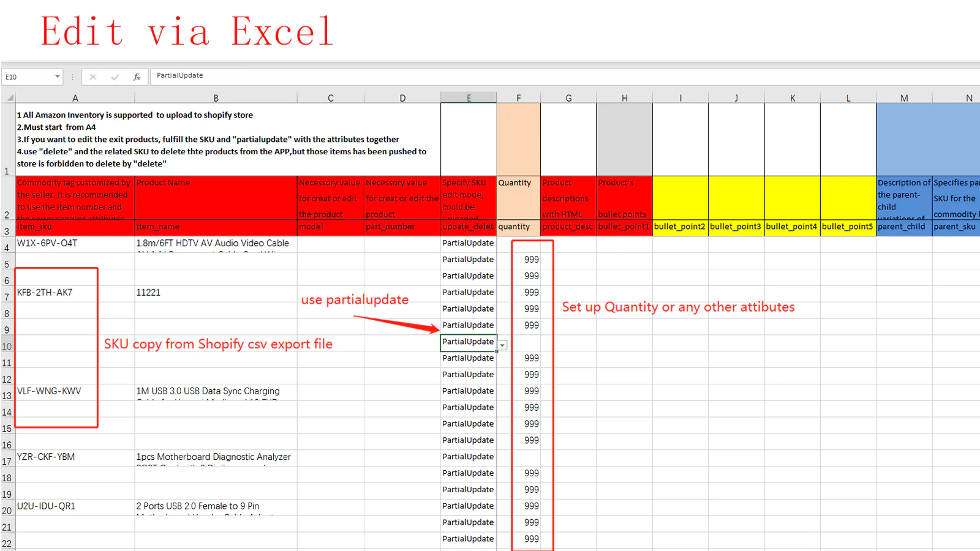Click the three-dot name box resize handle
Image resolution: width=980 pixels, height=551 pixels.
coord(72,77)
